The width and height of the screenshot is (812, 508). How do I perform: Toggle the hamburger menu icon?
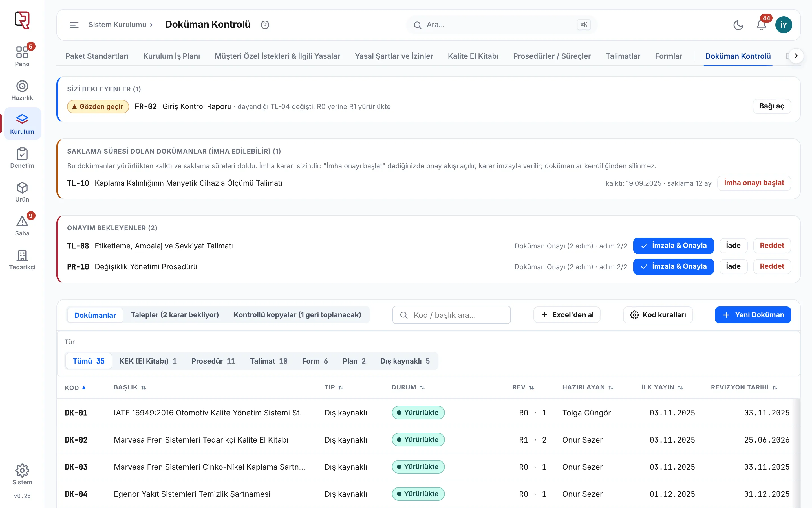pos(74,25)
